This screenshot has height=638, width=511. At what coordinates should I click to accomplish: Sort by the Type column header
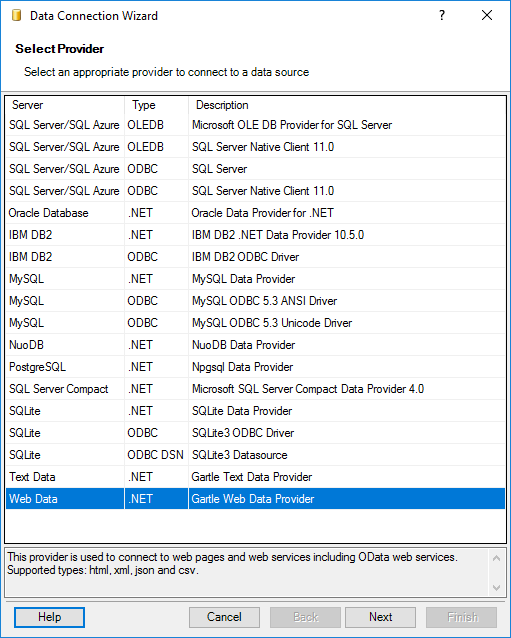157,105
